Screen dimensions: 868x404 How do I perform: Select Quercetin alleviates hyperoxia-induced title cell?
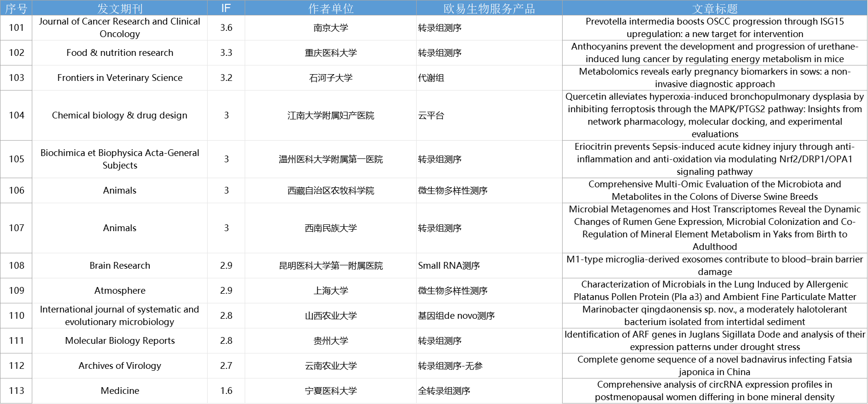(x=715, y=116)
